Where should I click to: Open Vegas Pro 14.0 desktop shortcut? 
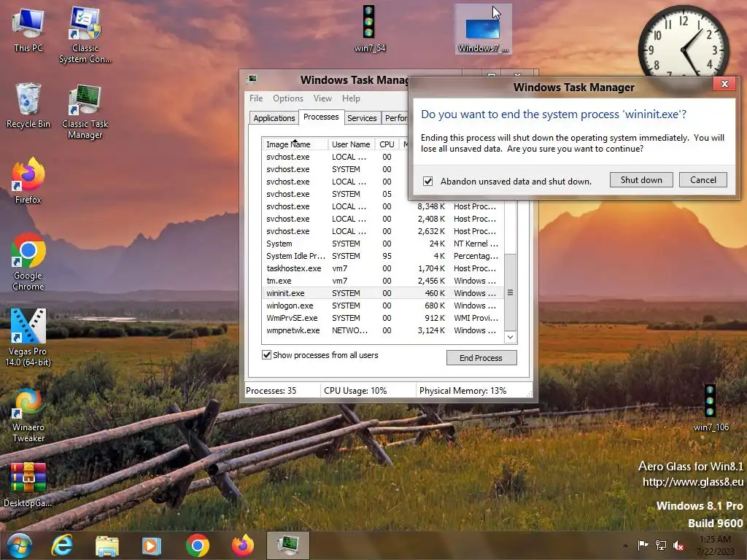(x=28, y=337)
